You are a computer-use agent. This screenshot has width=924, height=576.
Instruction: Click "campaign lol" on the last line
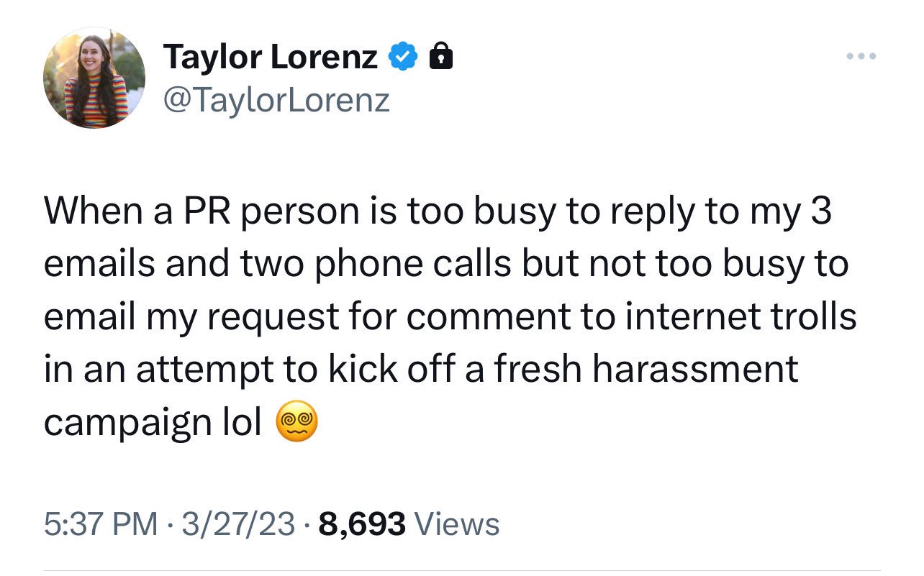point(153,424)
